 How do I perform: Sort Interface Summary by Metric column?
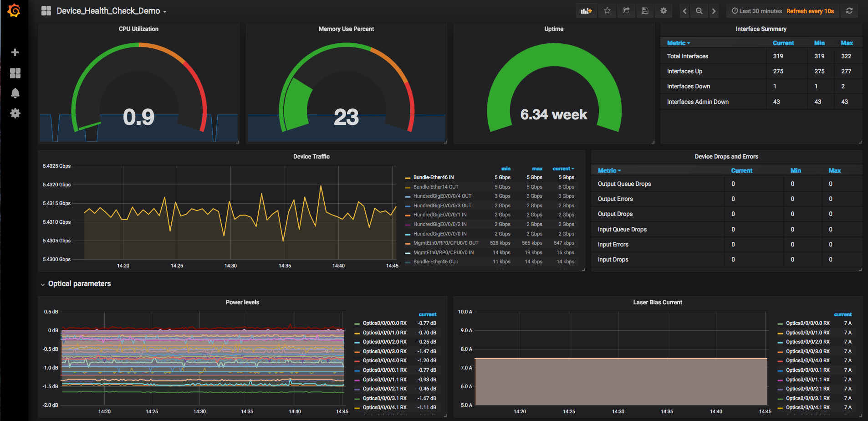[x=679, y=43]
